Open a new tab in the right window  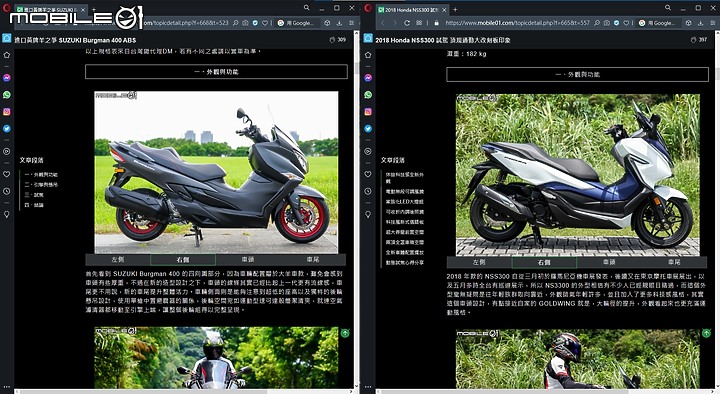[456, 9]
